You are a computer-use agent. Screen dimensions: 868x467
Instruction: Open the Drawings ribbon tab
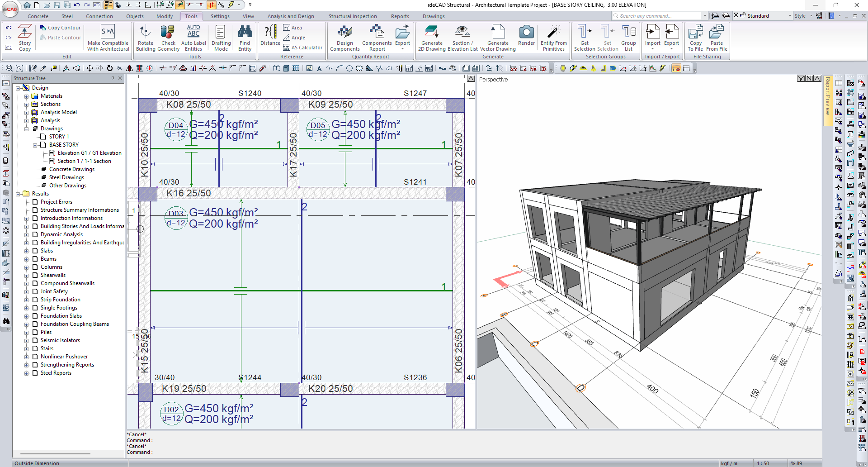pos(433,16)
